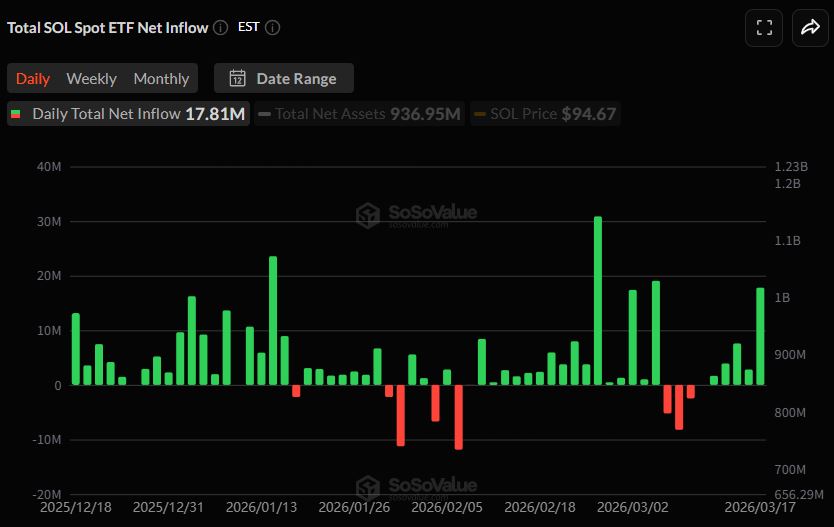Click the SoSoValue watermark near the bottom

coord(417,486)
